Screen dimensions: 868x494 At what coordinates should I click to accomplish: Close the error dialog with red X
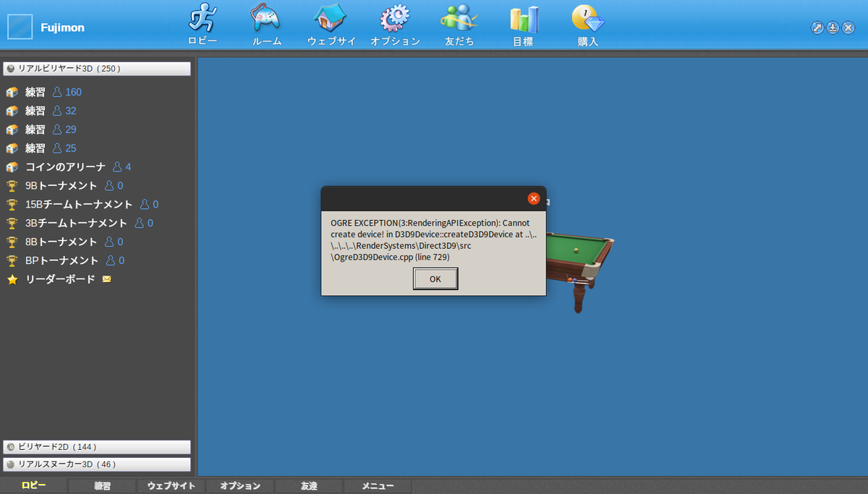tap(534, 198)
